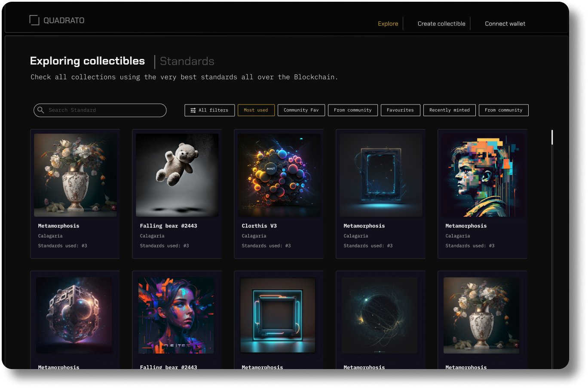Click Calagaria under Falling bear #2443
This screenshot has width=588, height=388.
152,236
